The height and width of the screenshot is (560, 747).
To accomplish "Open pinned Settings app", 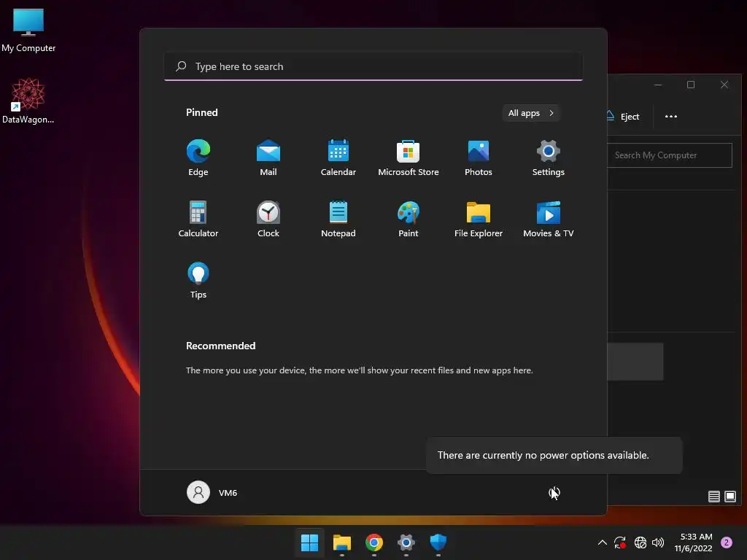I will (x=549, y=158).
